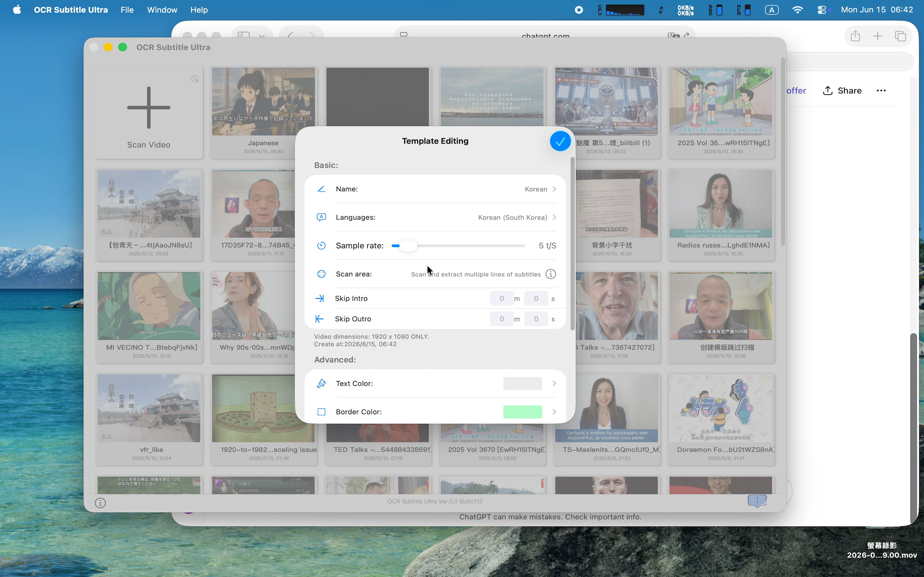The height and width of the screenshot is (577, 924).
Task: Toggle the keyboard input source icon
Action: 772,10
